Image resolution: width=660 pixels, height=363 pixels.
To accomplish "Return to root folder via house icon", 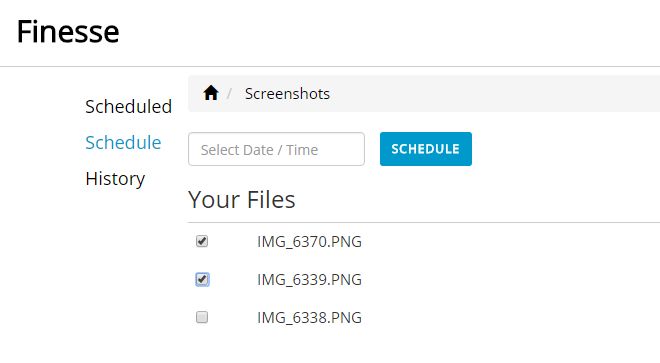I will click(x=211, y=93).
